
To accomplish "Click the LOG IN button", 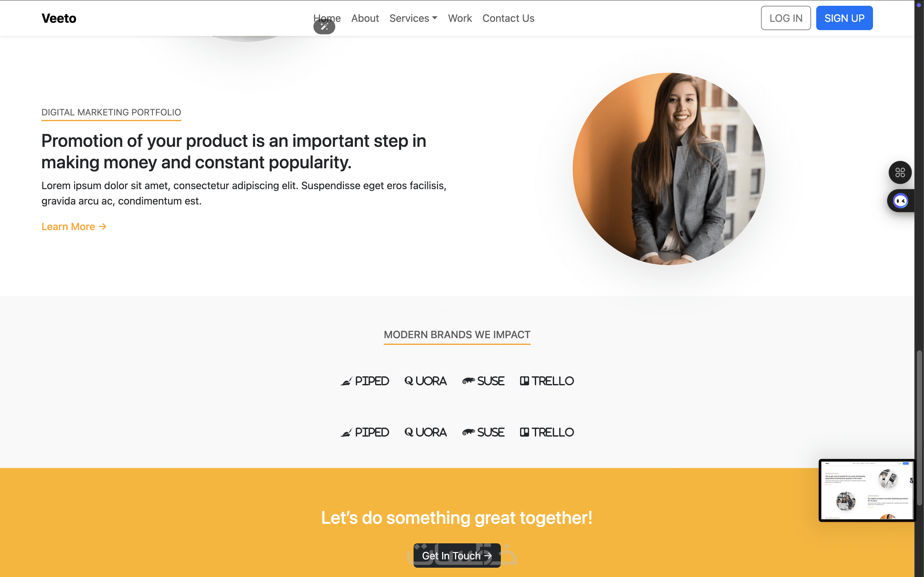I will point(786,18).
